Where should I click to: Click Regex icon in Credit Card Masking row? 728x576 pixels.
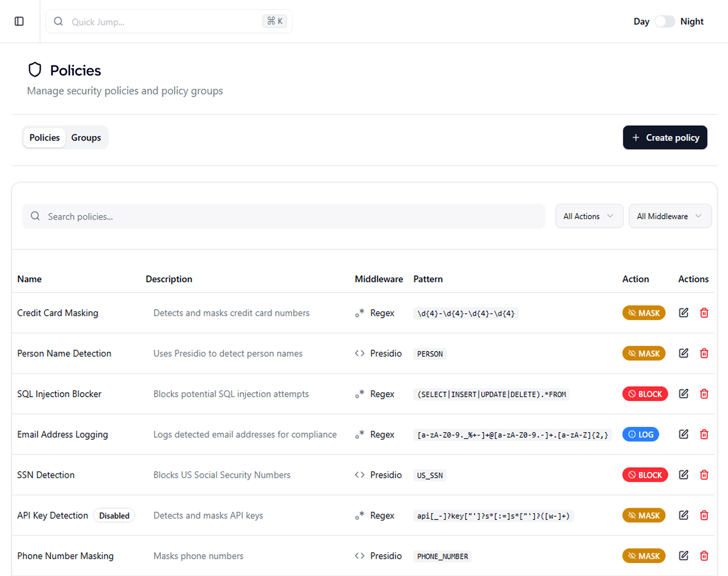click(x=360, y=313)
